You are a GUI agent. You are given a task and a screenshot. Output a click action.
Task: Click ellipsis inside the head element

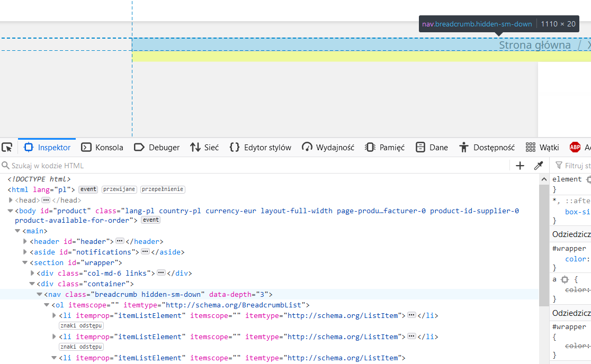click(46, 200)
